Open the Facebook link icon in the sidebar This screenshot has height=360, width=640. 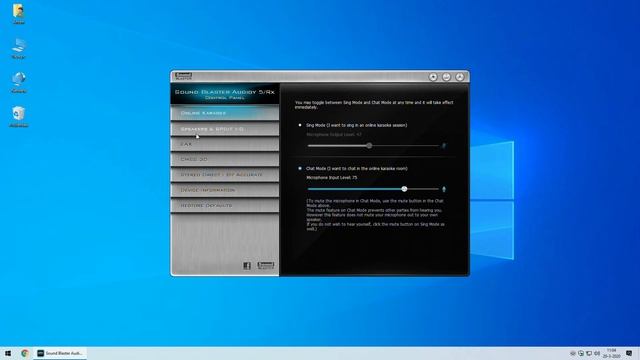247,266
